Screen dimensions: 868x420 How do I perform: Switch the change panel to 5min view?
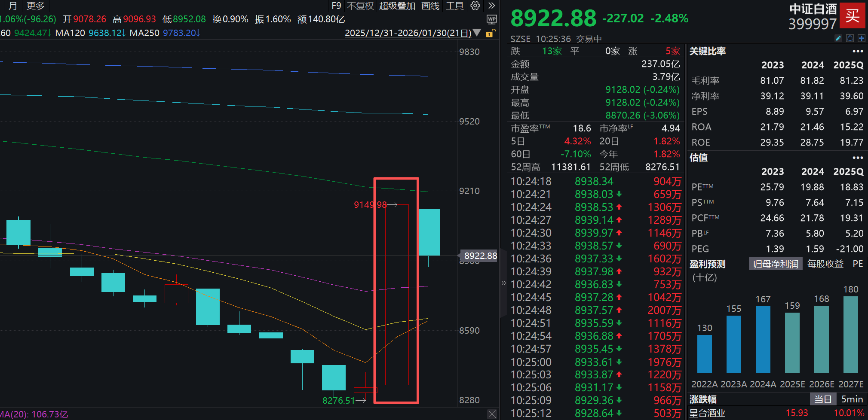click(853, 399)
